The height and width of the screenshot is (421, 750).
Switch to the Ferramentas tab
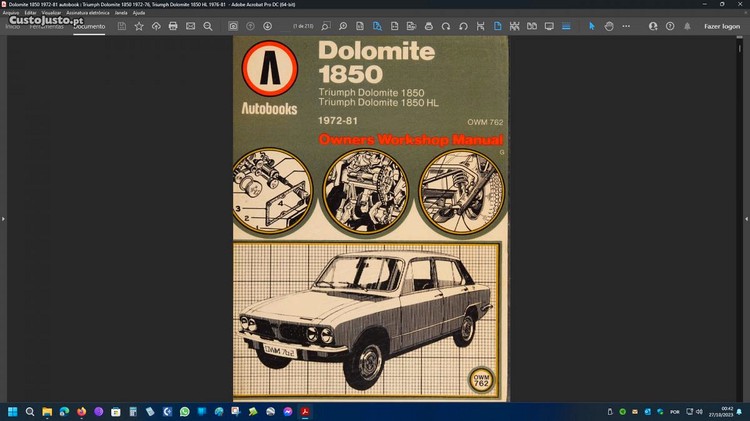(48, 26)
